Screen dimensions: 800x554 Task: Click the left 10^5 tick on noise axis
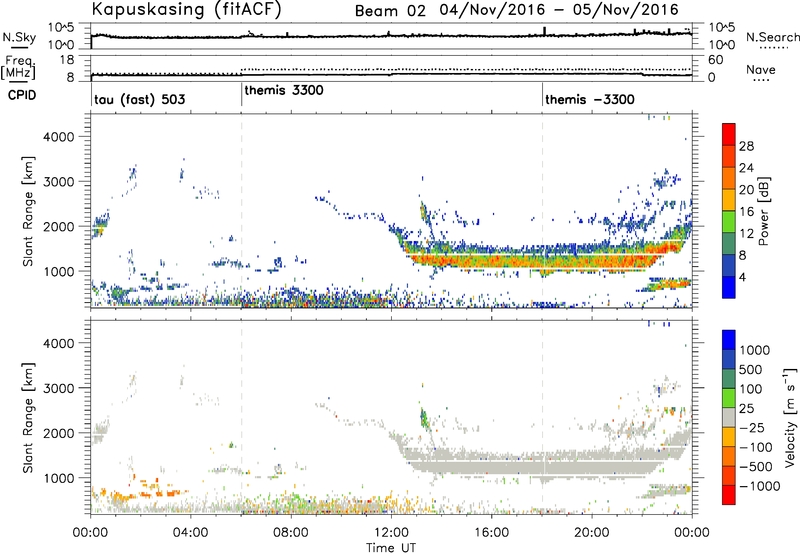61,28
